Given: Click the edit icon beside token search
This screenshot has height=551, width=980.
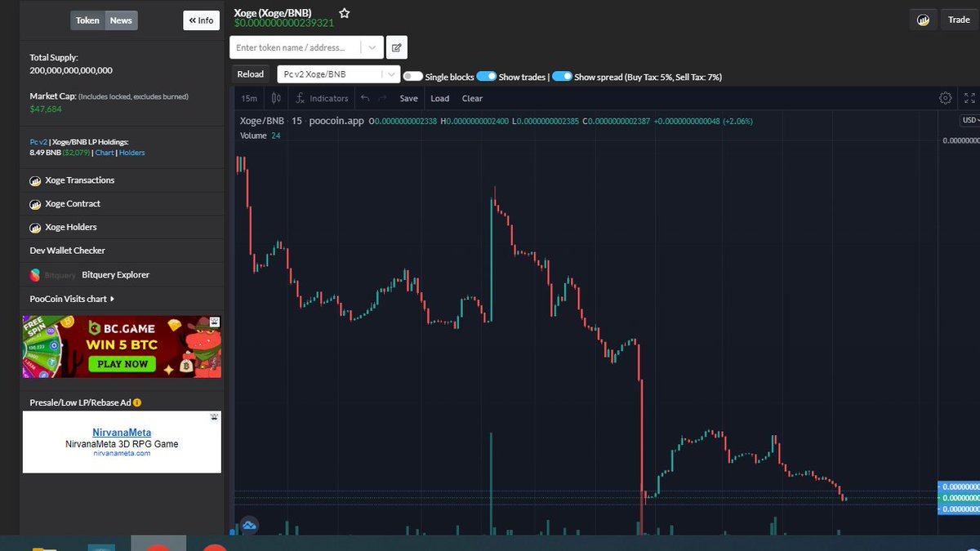Looking at the screenshot, I should [x=396, y=47].
